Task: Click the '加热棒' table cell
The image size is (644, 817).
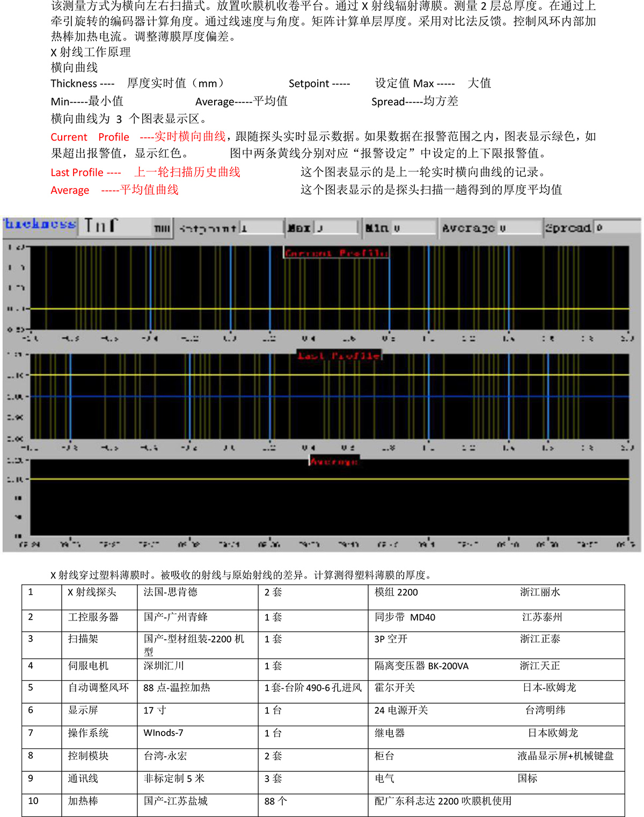Action: coord(83,801)
